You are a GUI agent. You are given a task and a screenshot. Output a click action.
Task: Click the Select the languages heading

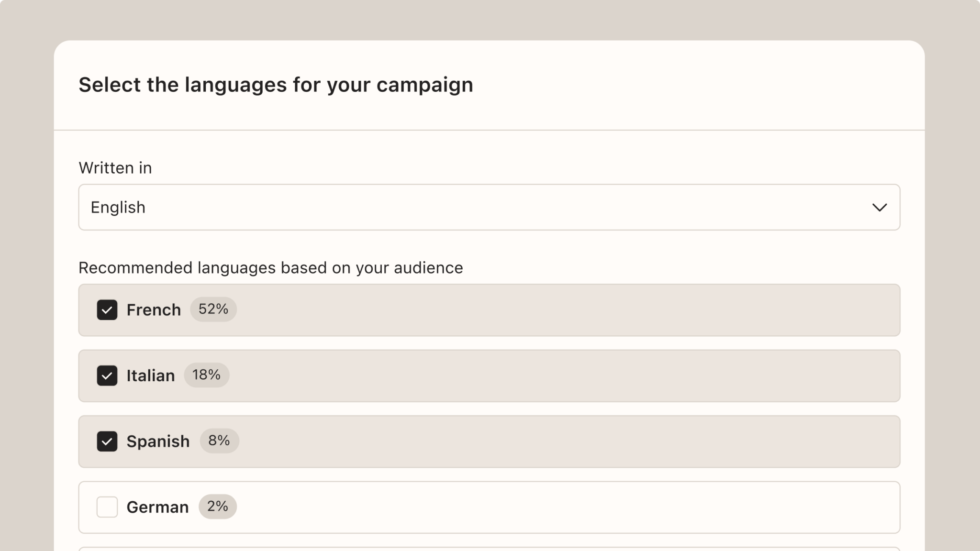pyautogui.click(x=276, y=85)
